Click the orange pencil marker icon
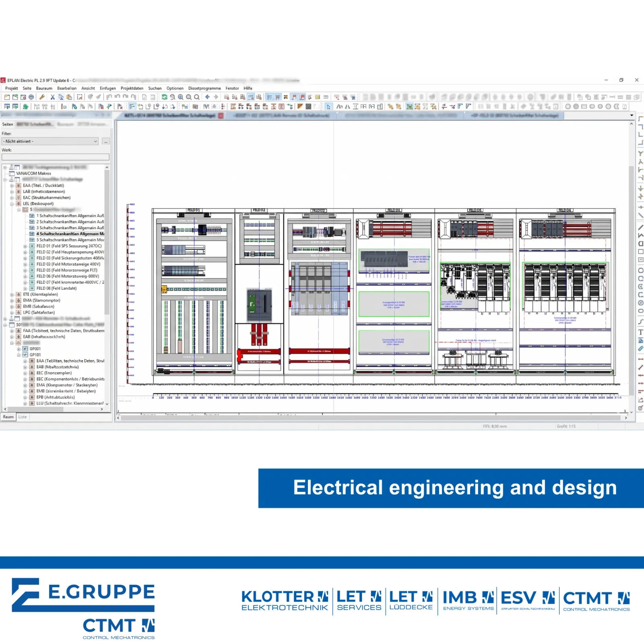This screenshot has height=644, width=644. pos(300,107)
